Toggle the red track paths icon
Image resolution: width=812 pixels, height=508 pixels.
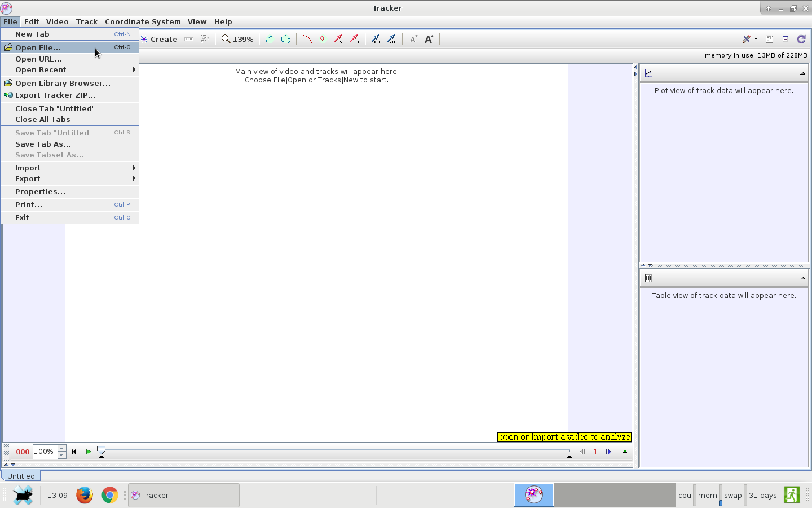tap(307, 39)
